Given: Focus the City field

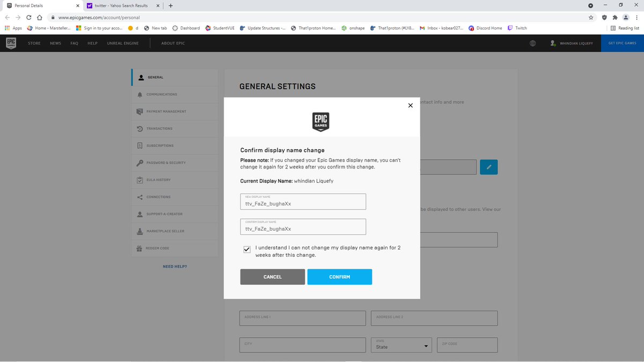Looking at the screenshot, I should click(303, 345).
